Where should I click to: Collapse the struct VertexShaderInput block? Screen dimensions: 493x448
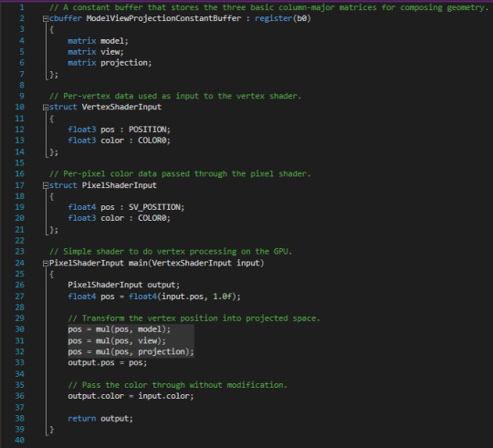[x=46, y=108]
